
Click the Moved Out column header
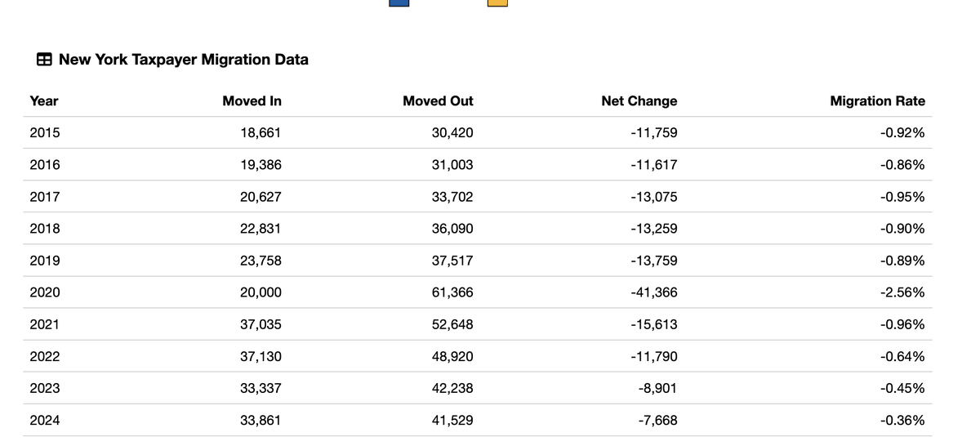438,101
